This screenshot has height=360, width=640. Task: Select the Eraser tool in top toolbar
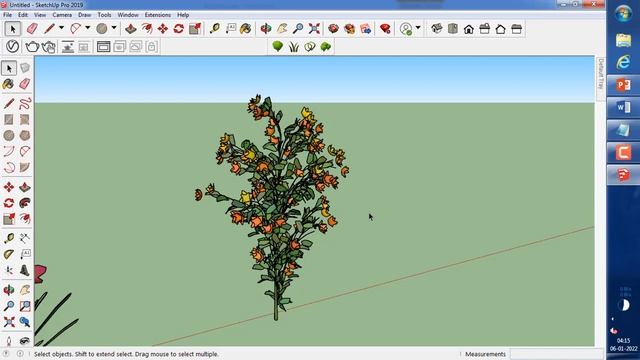click(x=32, y=29)
